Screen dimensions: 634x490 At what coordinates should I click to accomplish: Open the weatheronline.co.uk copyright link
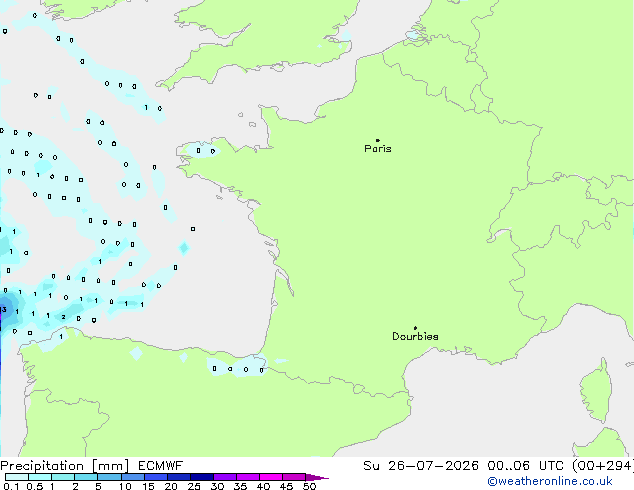[550, 481]
